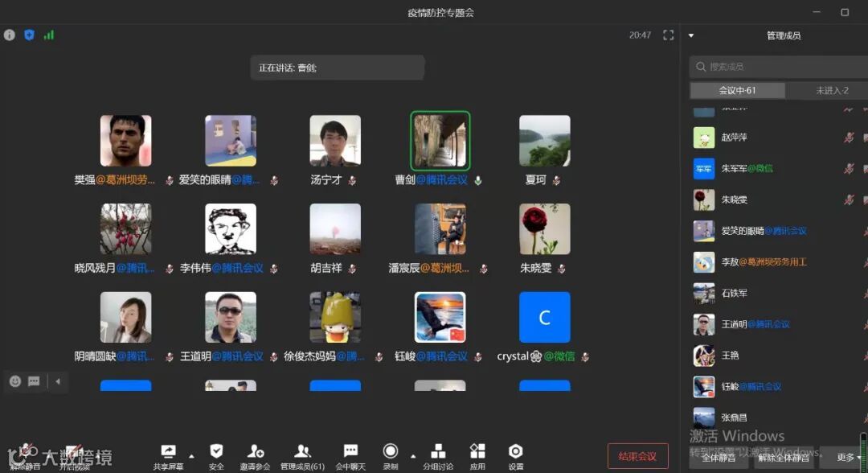Open the barrage chat bubble icon
Screen dimensions: 868x473
point(34,381)
